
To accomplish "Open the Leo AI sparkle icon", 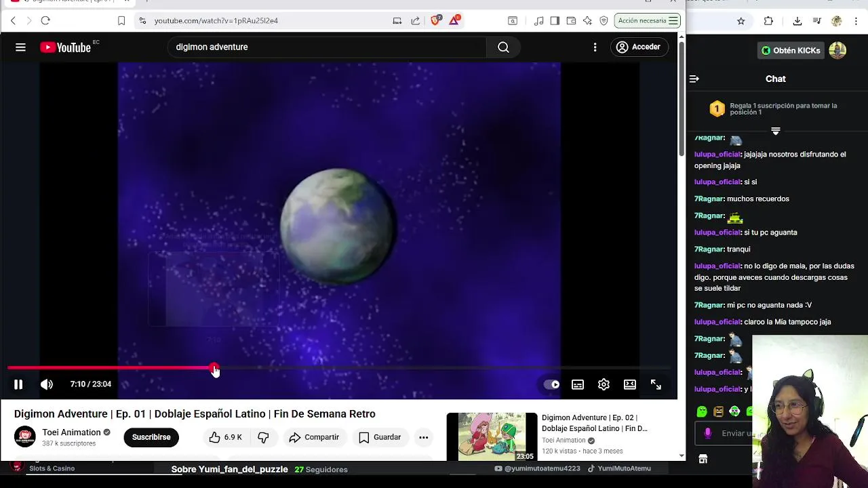I will [587, 20].
